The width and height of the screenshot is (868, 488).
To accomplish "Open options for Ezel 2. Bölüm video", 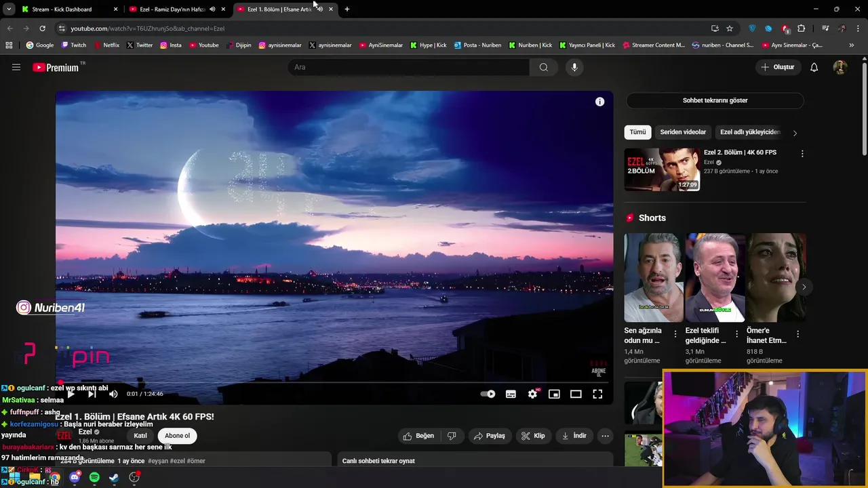I will (x=802, y=154).
